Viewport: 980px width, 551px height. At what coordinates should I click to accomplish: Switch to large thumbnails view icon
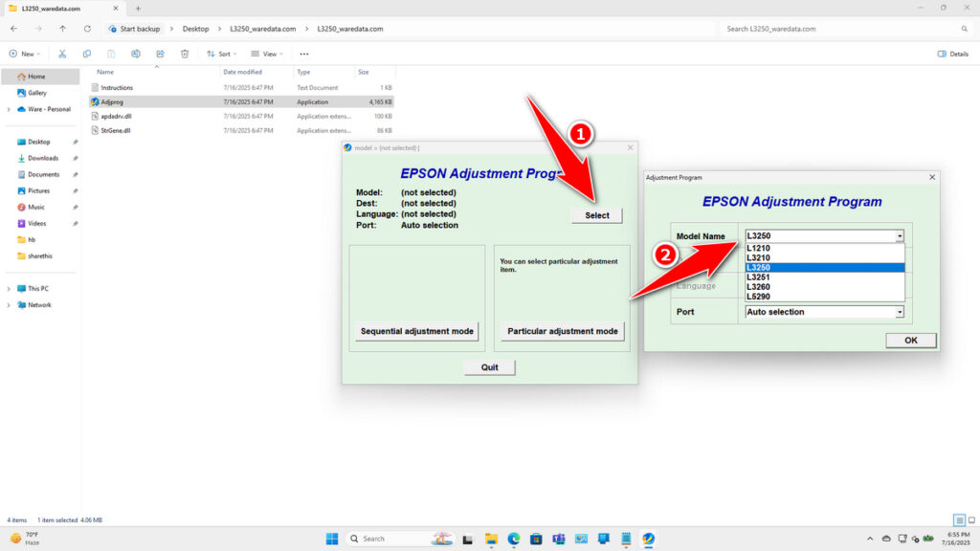(972, 519)
